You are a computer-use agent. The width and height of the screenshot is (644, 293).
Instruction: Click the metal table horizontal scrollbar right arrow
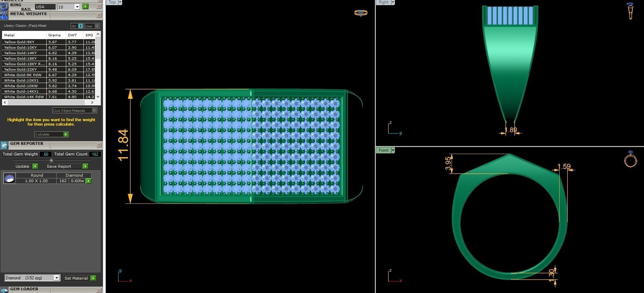pyautogui.click(x=92, y=102)
